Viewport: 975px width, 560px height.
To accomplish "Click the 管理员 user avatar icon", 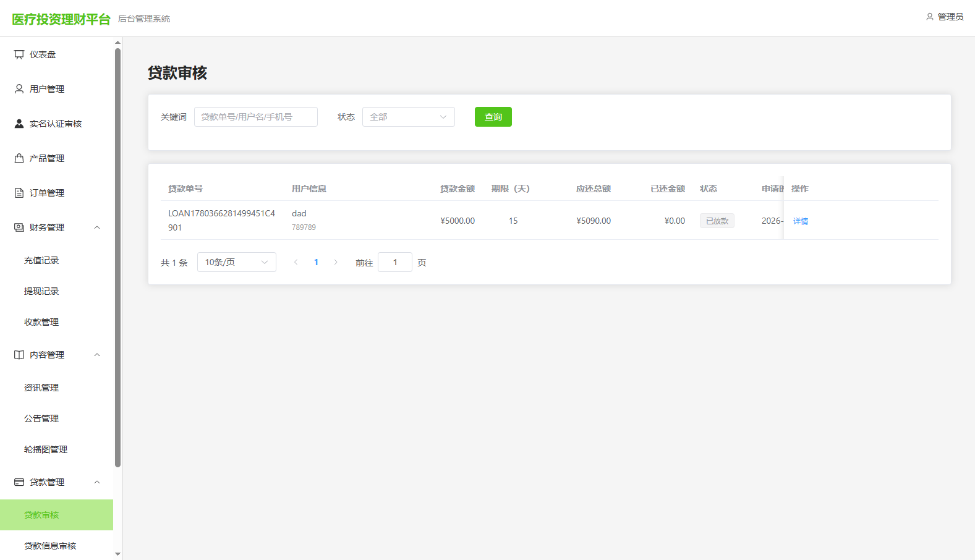I will 930,17.
